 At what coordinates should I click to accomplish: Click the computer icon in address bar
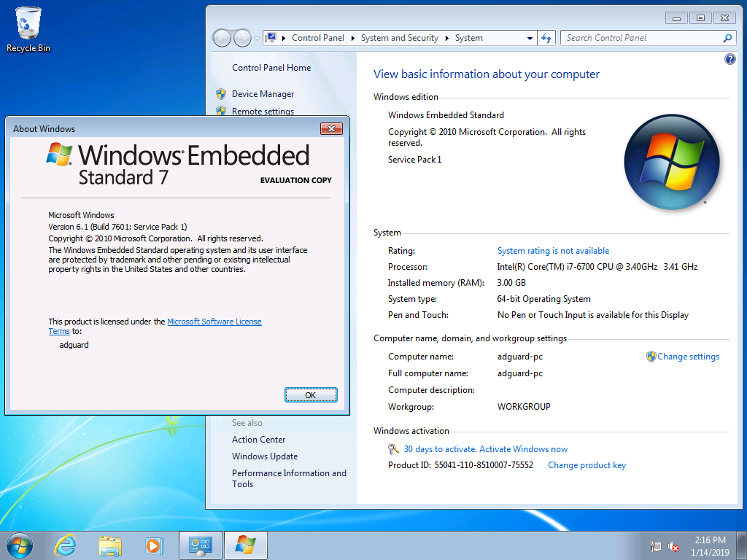click(271, 38)
